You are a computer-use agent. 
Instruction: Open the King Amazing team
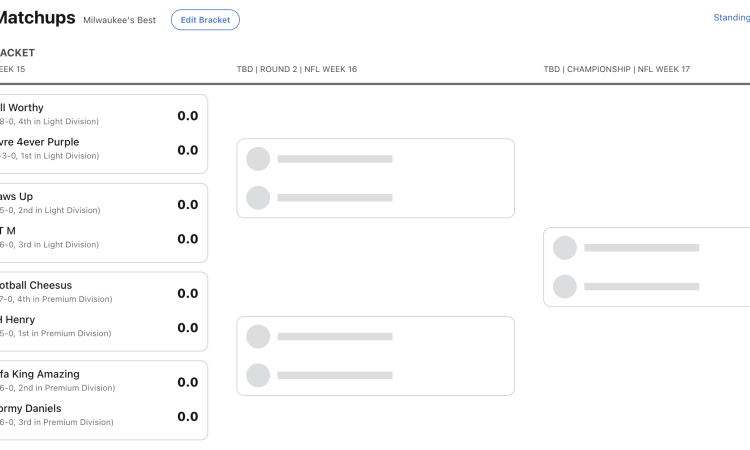tap(40, 374)
